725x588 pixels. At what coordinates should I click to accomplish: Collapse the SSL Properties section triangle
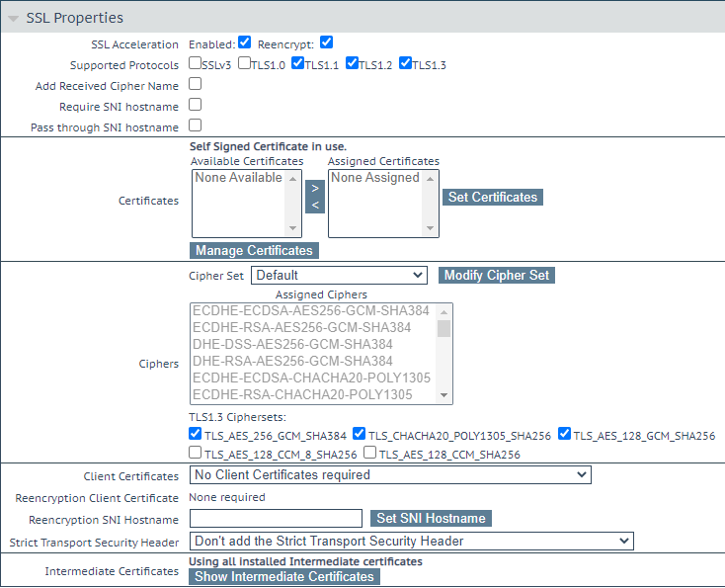coord(13,19)
